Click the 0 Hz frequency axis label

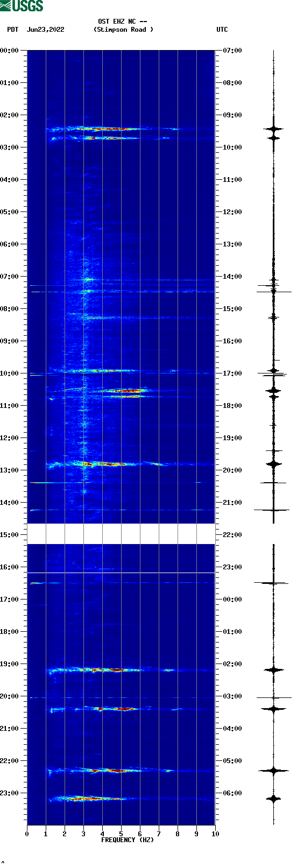[x=27, y=834]
